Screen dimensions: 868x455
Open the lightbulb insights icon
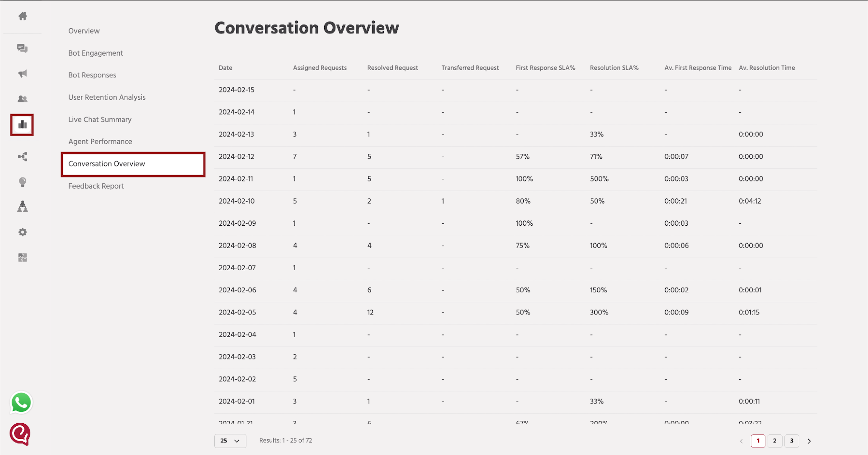23,182
